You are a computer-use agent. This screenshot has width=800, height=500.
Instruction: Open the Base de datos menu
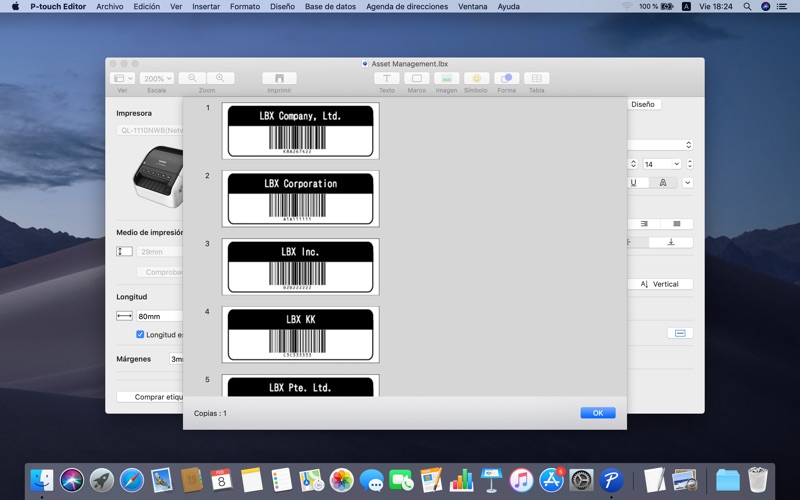tap(330, 6)
